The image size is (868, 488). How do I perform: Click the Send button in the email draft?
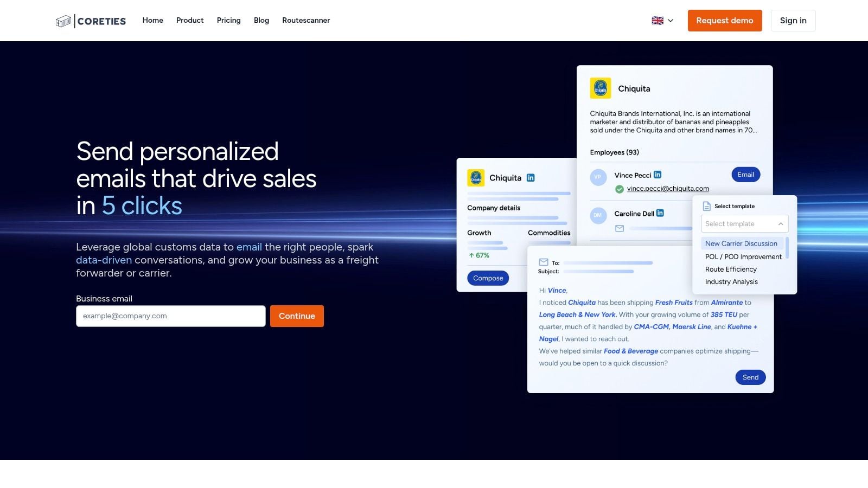point(751,377)
